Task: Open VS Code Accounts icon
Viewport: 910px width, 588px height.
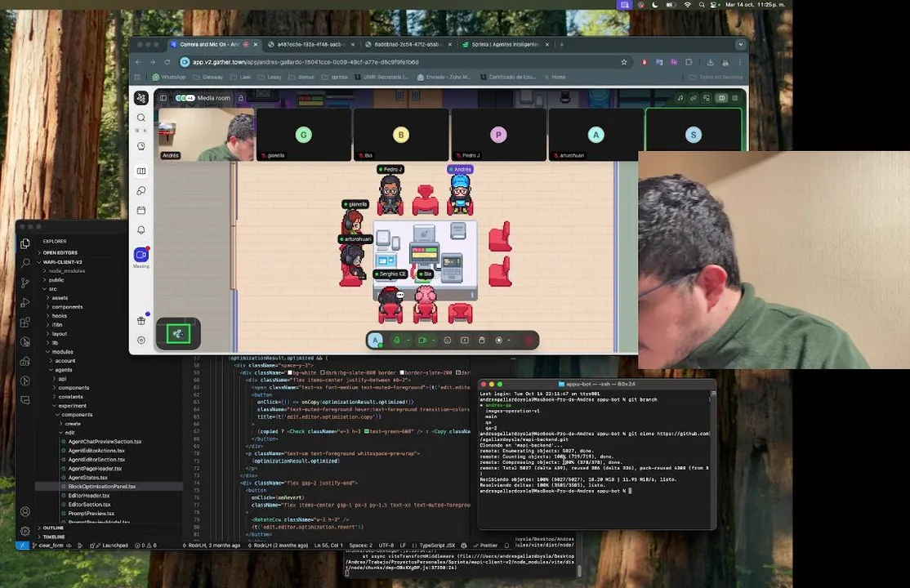Action: [x=25, y=511]
